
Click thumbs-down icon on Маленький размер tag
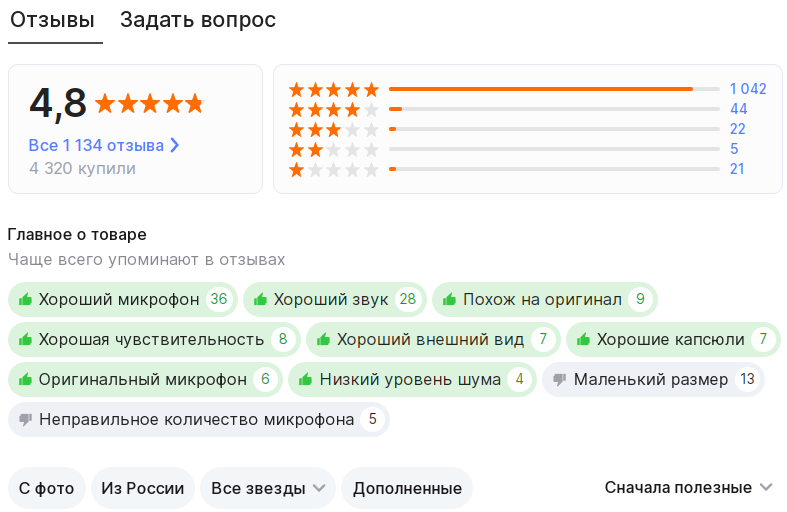point(559,379)
